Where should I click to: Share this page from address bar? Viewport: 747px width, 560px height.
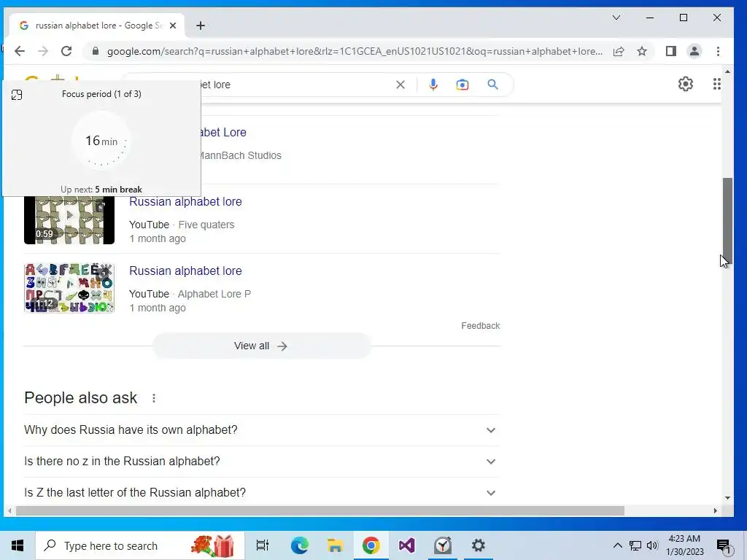click(x=619, y=51)
